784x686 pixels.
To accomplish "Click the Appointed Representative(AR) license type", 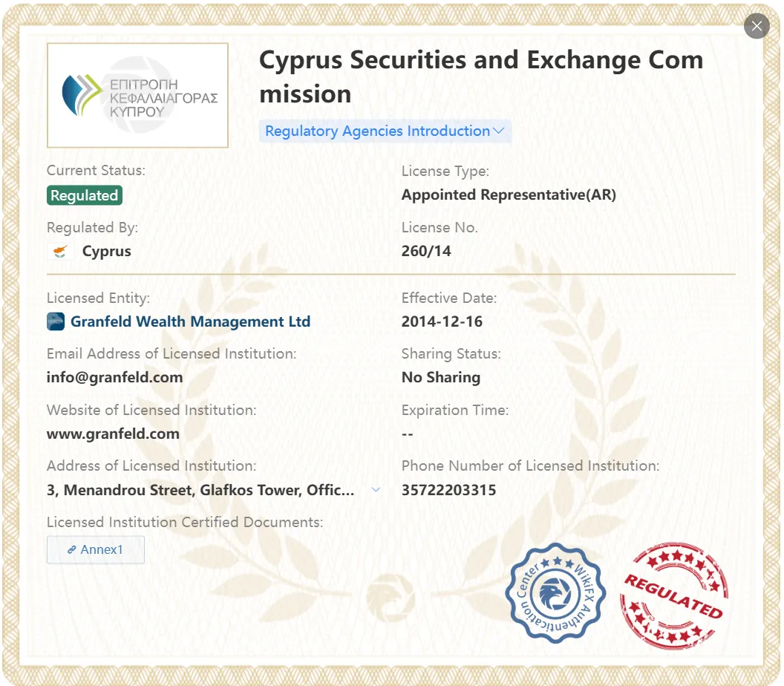I will (509, 195).
